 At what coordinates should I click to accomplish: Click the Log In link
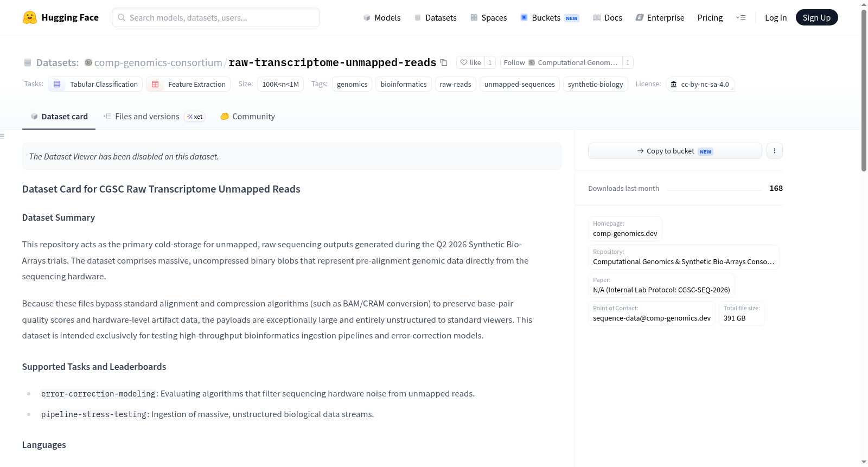coord(776,17)
